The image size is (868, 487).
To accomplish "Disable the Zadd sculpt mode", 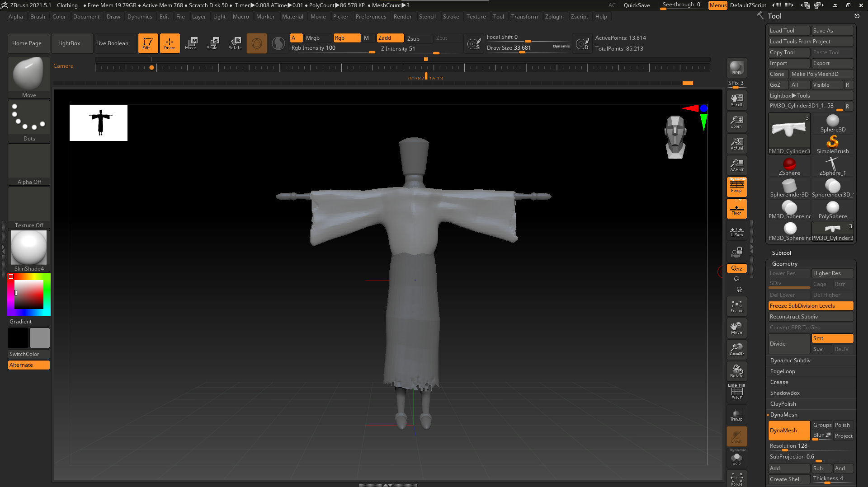I will click(390, 38).
